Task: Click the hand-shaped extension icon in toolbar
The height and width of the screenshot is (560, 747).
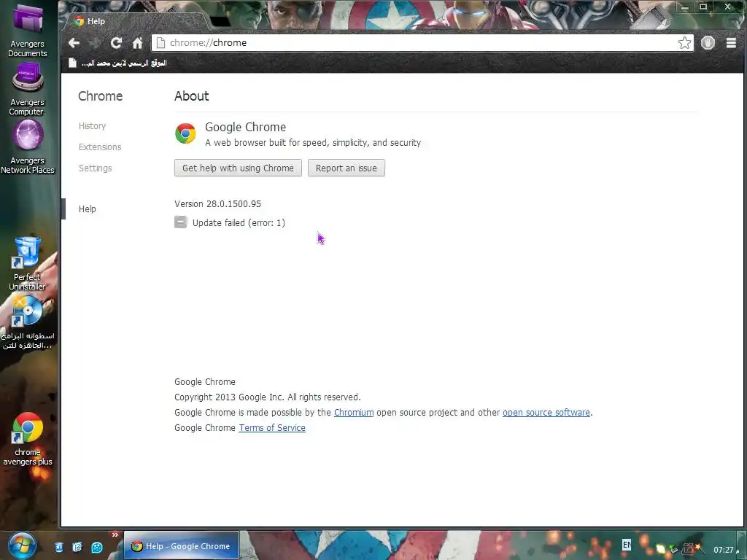Action: point(708,43)
